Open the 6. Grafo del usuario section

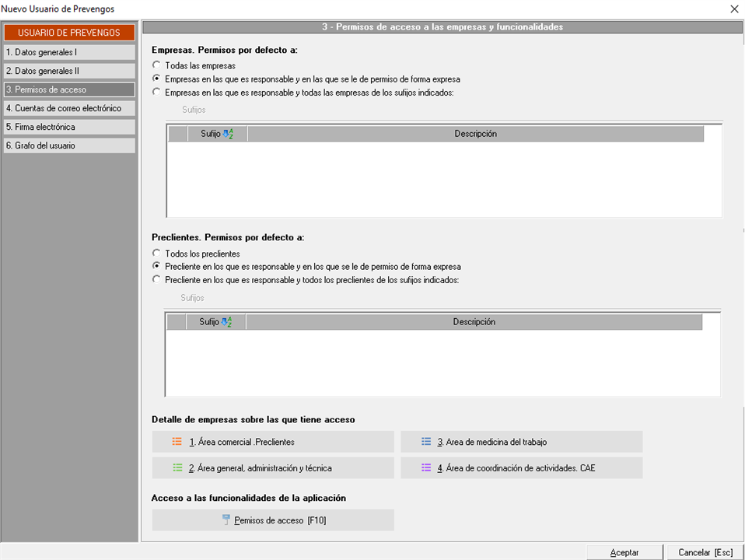[x=69, y=145]
